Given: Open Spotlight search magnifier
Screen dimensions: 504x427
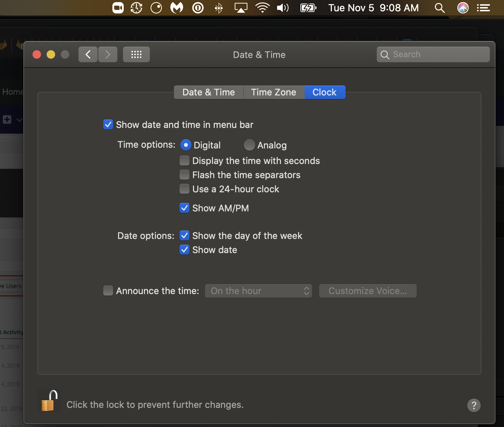Looking at the screenshot, I should point(440,8).
